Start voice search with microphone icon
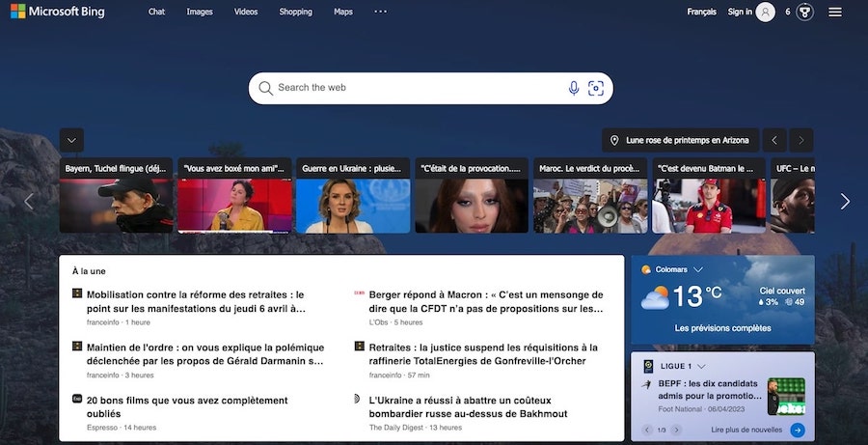The image size is (868, 445). (574, 88)
